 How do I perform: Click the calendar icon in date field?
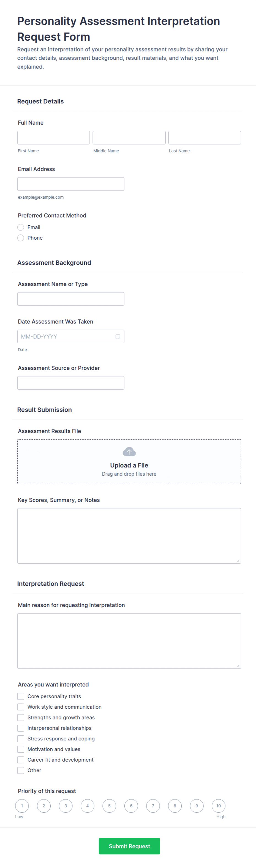(x=118, y=336)
